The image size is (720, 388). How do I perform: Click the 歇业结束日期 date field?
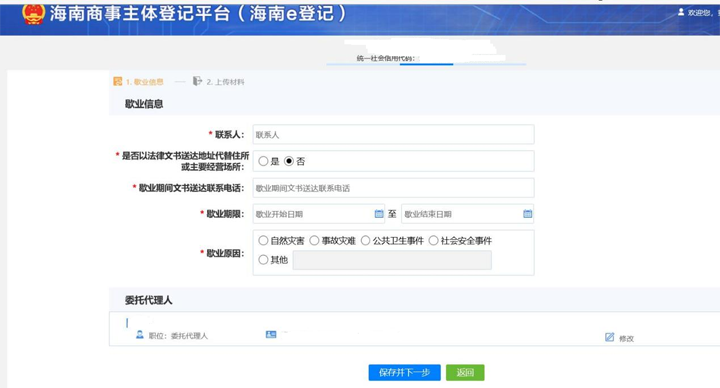[467, 214]
